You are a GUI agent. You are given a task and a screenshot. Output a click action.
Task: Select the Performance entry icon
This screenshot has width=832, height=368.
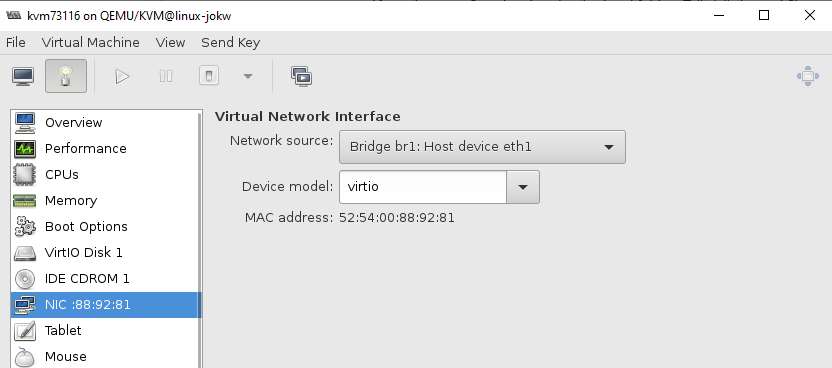point(24,148)
